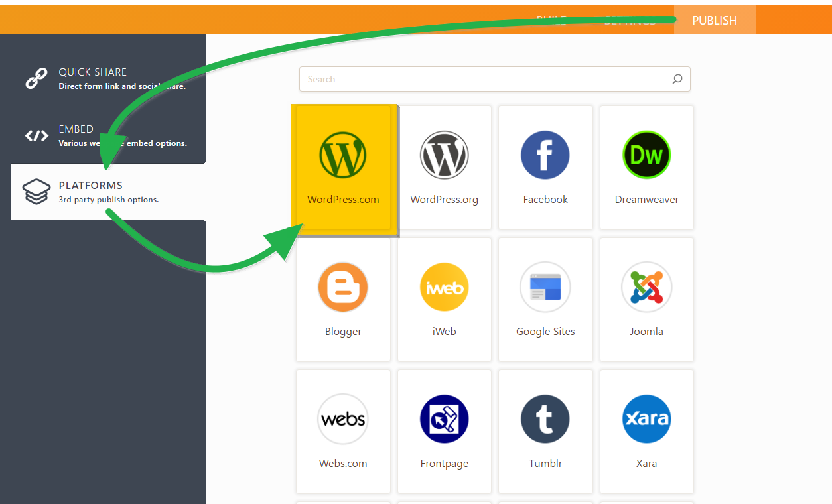Click the Facebook platform icon

545,155
